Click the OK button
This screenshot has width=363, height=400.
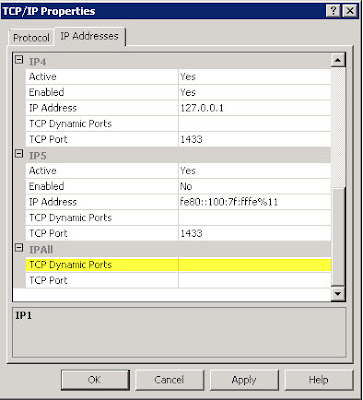click(x=95, y=380)
